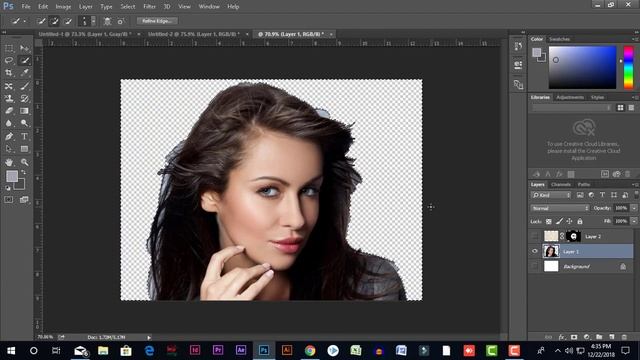Switch to the Adjustments tab

[x=570, y=97]
